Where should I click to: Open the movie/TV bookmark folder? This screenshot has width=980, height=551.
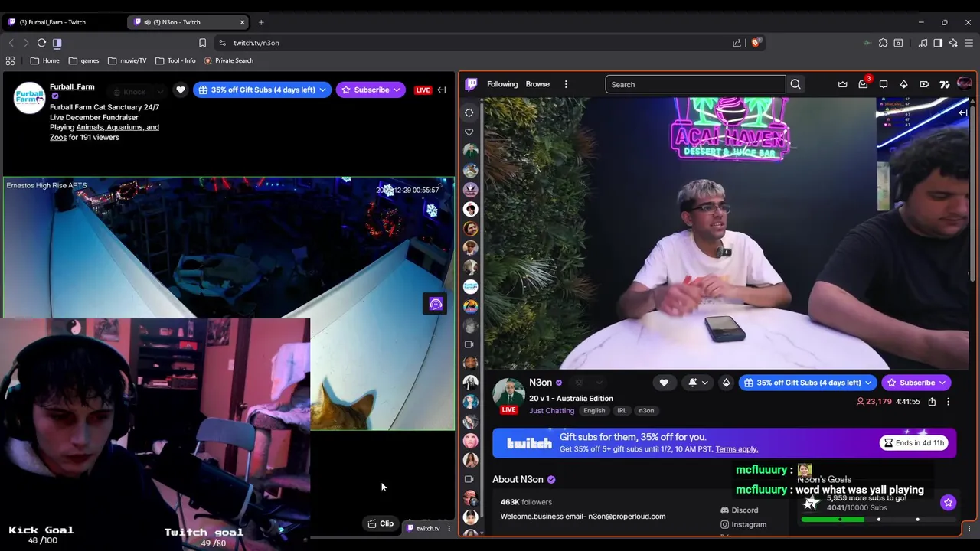(127, 60)
